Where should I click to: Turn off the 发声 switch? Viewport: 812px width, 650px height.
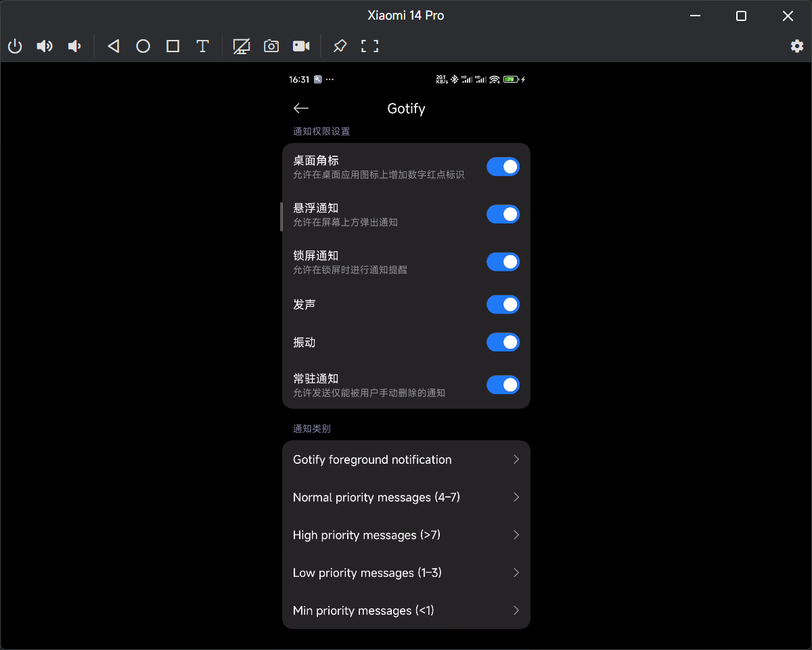[x=503, y=305]
